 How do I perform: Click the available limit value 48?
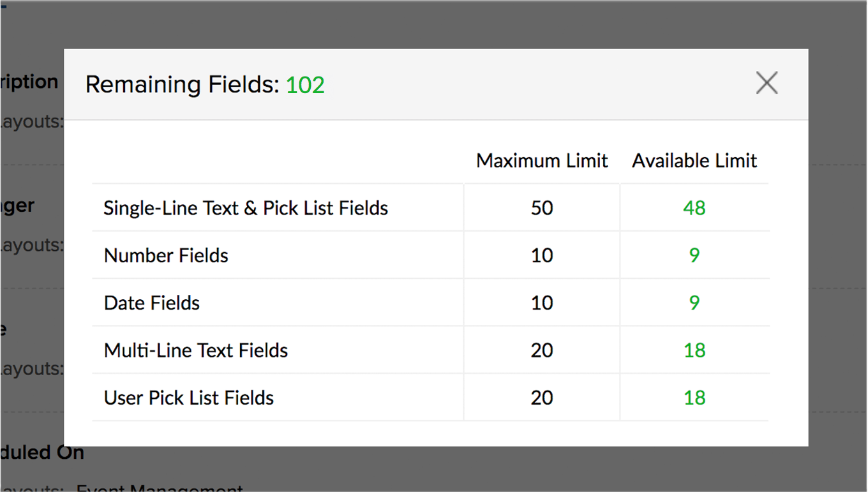click(x=694, y=208)
